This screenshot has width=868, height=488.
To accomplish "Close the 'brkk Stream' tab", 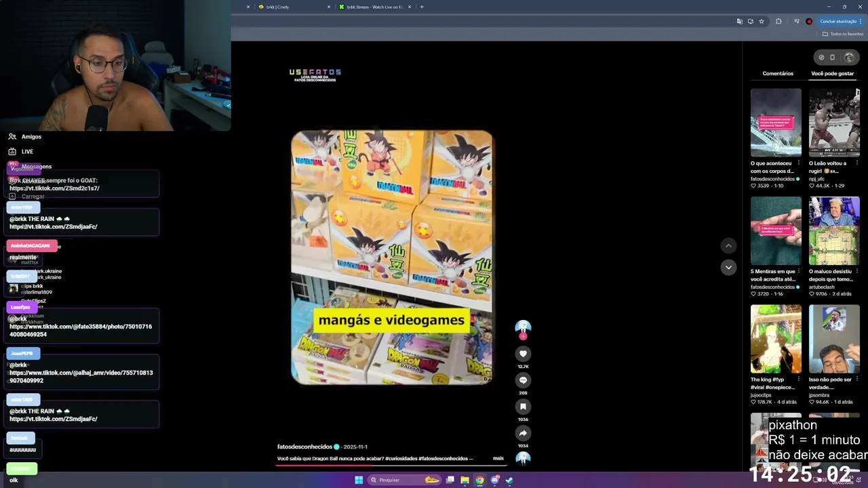I will [410, 7].
